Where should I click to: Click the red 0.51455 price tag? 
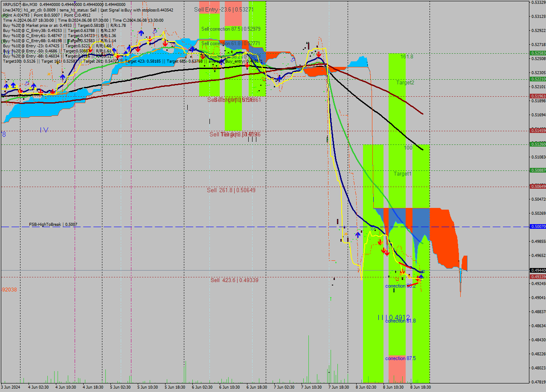(x=537, y=131)
